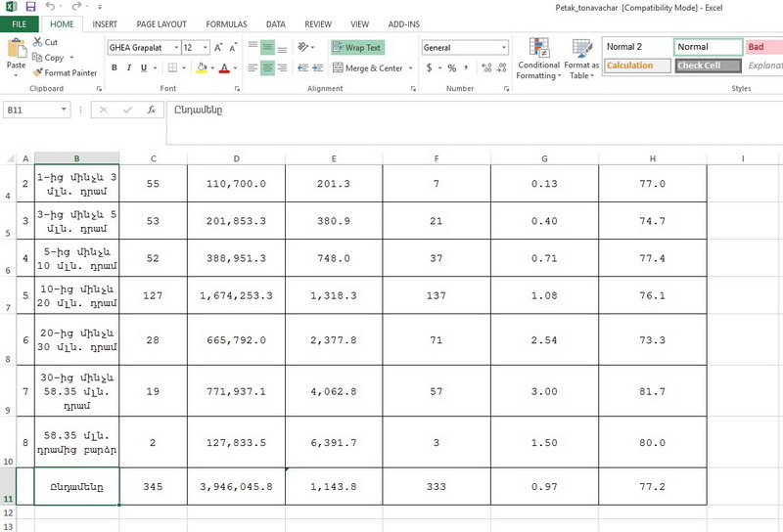Toggle Italic formatting
The height and width of the screenshot is (532, 783).
(129, 68)
